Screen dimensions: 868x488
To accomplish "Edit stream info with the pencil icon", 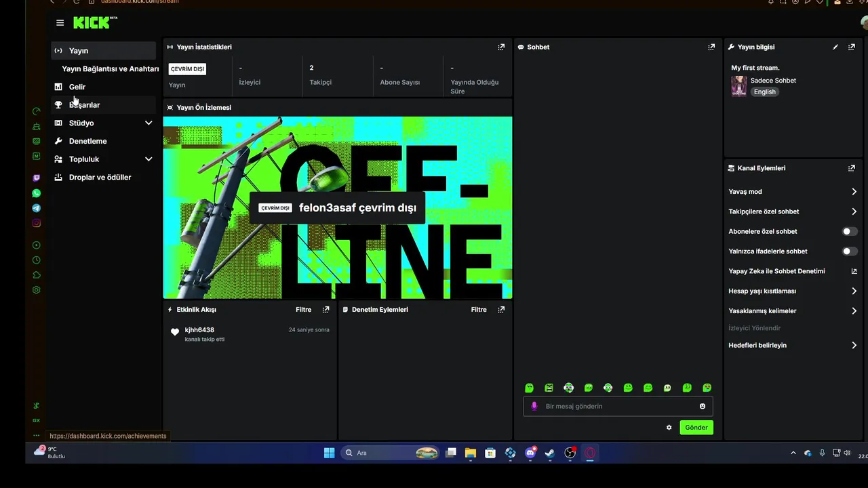I will click(x=835, y=47).
